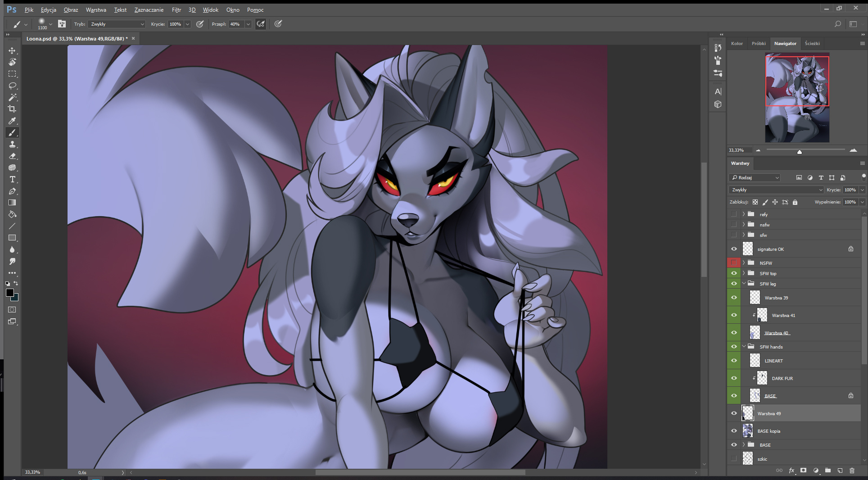Expand the SFW top group
The width and height of the screenshot is (868, 480).
point(744,273)
